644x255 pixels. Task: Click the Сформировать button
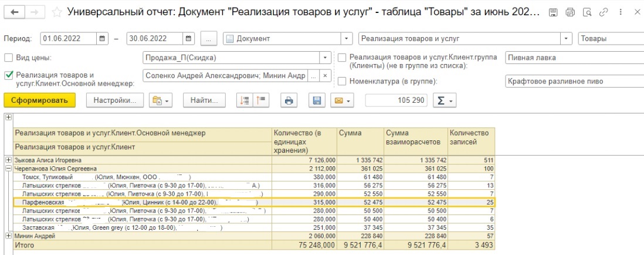pos(39,100)
